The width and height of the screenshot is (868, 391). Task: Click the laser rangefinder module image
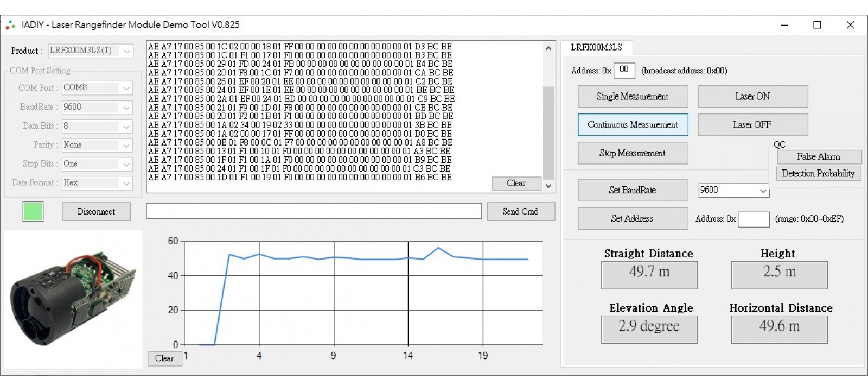pyautogui.click(x=73, y=299)
